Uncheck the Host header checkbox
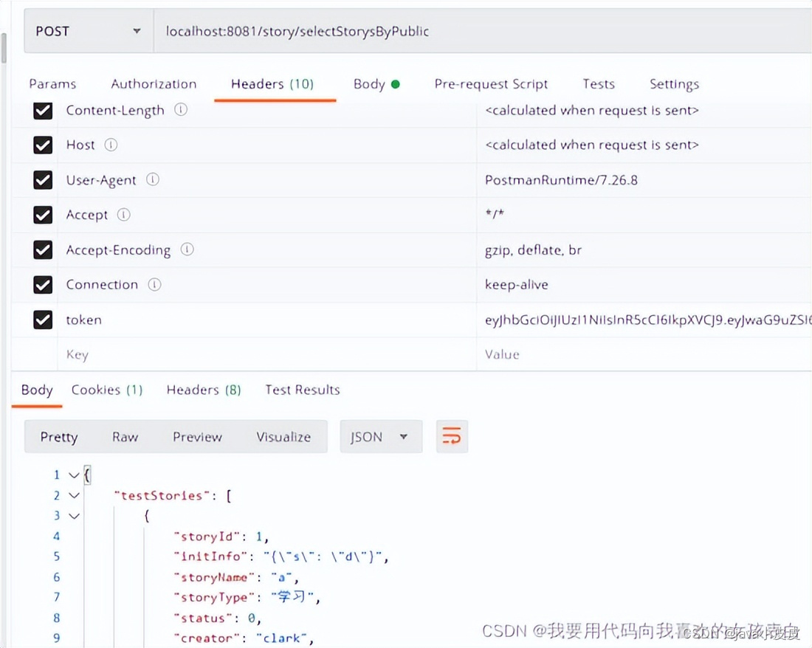This screenshot has width=812, height=648. pyautogui.click(x=43, y=145)
